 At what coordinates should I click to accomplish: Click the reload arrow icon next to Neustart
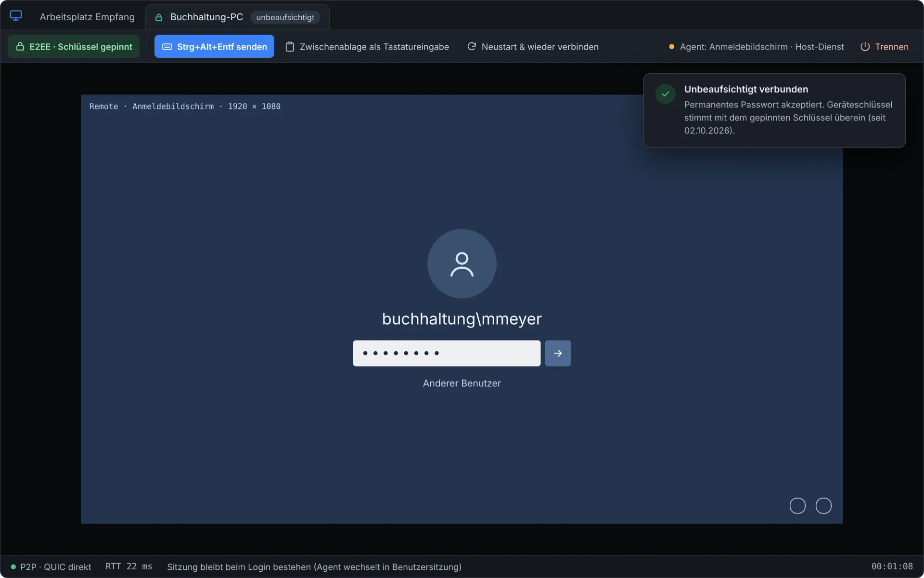click(x=472, y=46)
